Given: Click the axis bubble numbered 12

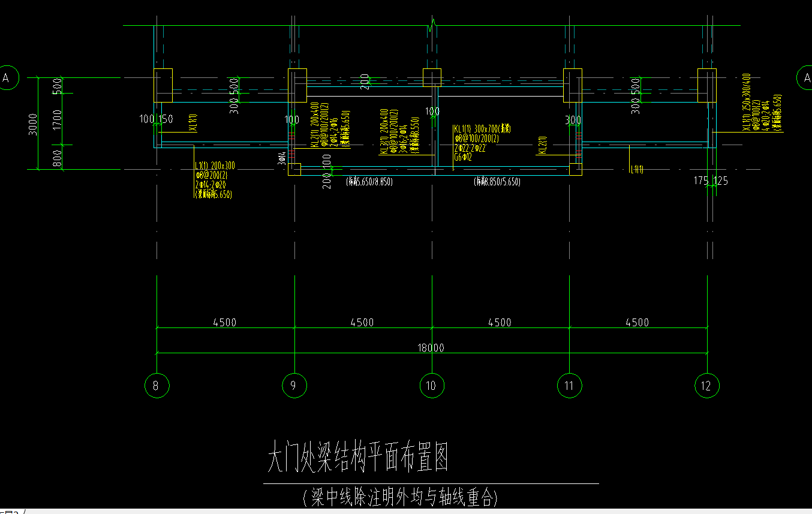Looking at the screenshot, I should [706, 386].
